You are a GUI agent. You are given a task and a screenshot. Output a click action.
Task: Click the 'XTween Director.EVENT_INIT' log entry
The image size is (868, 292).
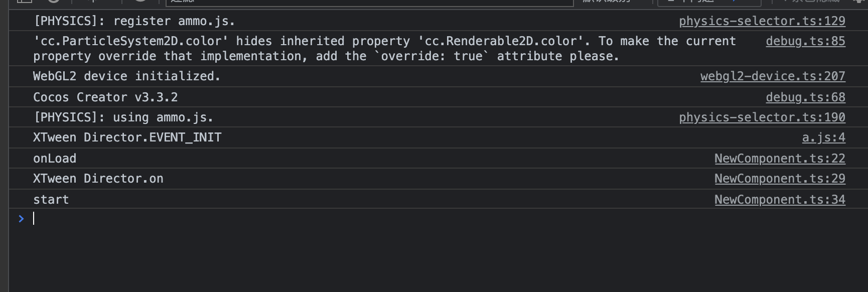[127, 137]
